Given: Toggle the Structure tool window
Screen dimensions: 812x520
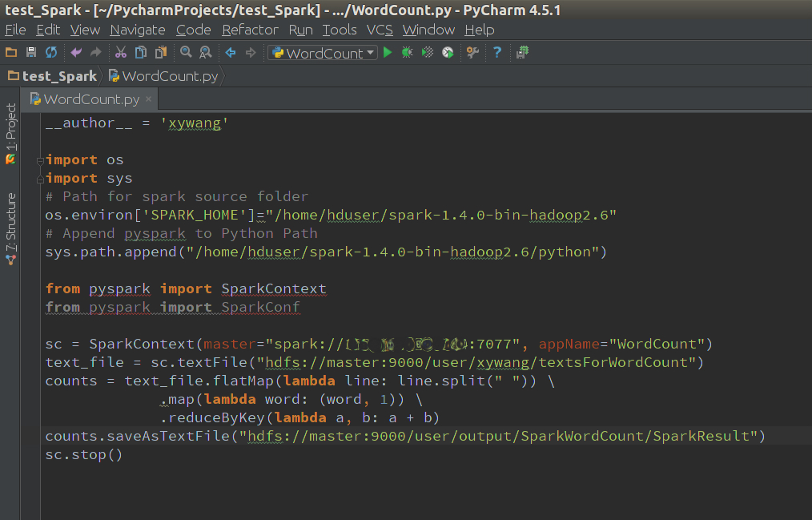Looking at the screenshot, I should click(10, 224).
